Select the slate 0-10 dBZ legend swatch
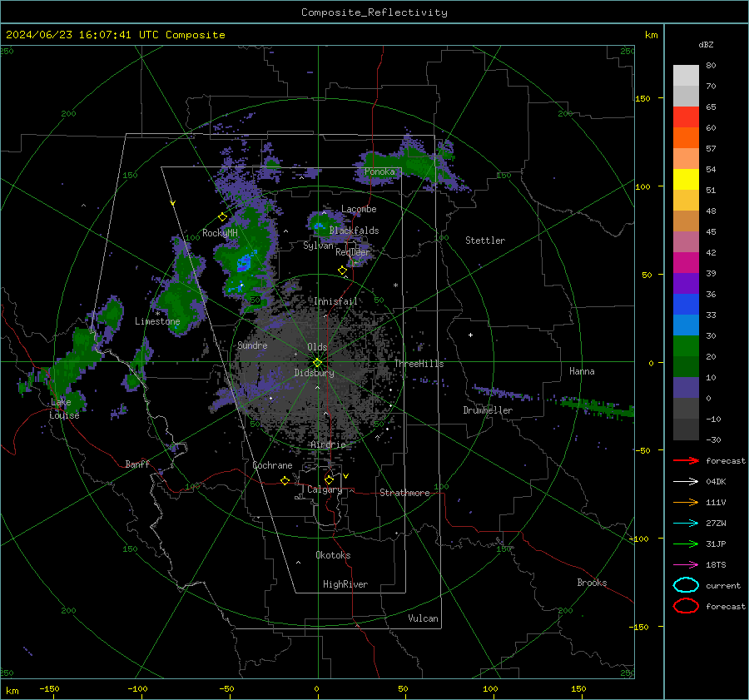Viewport: 749px width, 700px height. [686, 388]
